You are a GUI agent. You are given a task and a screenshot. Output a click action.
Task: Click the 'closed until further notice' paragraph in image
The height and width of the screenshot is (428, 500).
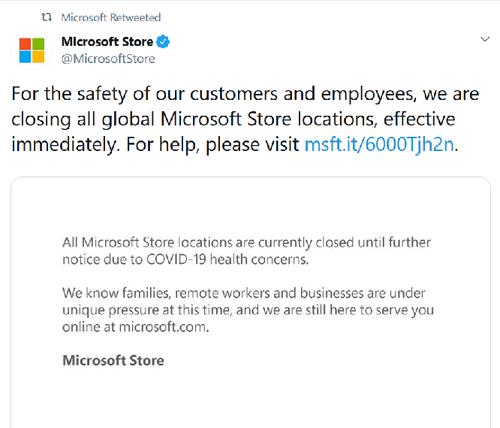pos(247,251)
